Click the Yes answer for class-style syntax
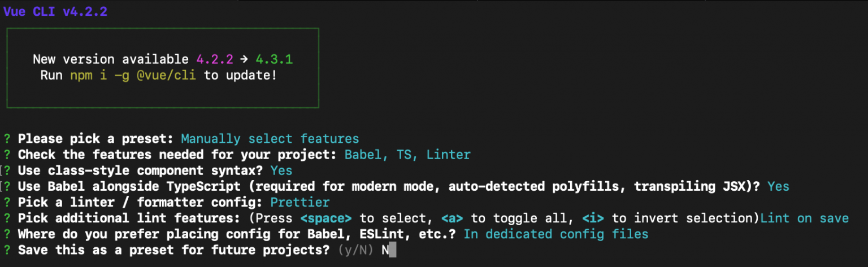The image size is (868, 267). (281, 170)
